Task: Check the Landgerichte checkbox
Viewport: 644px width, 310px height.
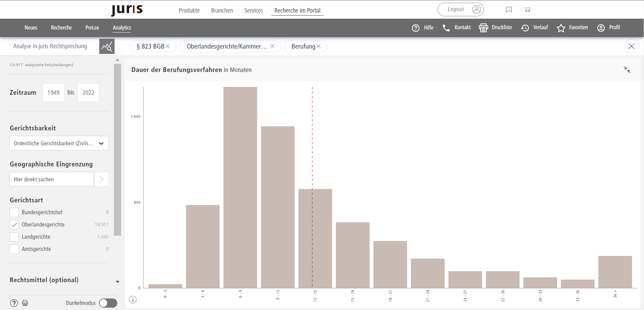Action: click(x=14, y=237)
